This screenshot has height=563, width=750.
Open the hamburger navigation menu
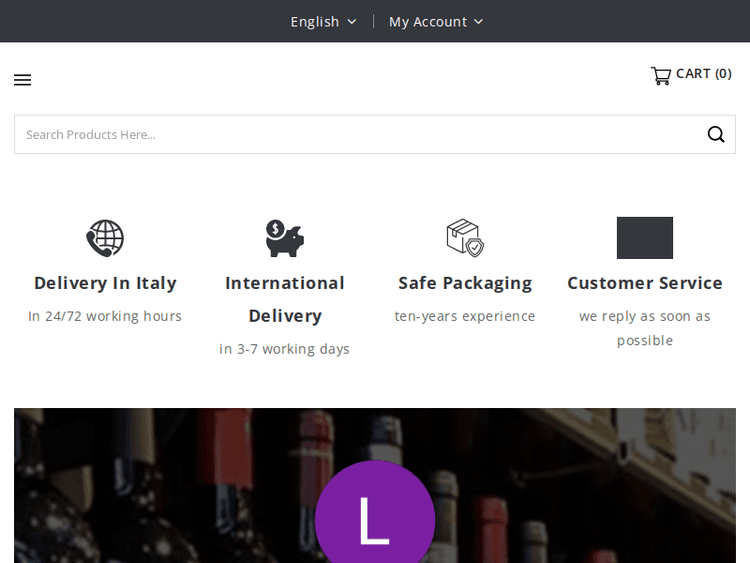coord(22,80)
